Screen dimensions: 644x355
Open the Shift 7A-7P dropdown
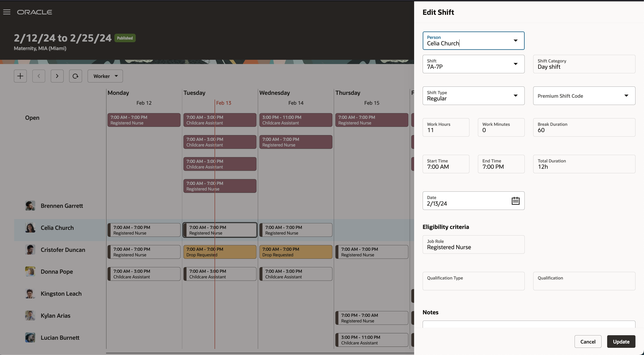click(x=515, y=64)
